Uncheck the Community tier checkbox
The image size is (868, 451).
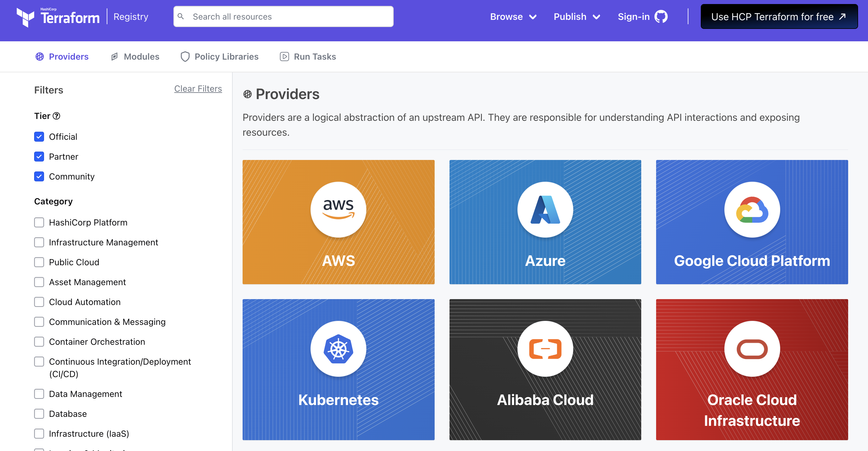pyautogui.click(x=39, y=176)
